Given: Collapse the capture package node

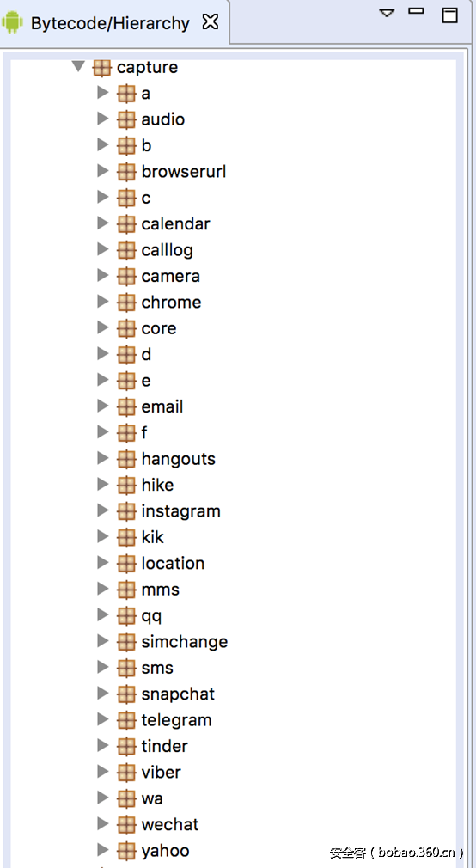Looking at the screenshot, I should point(78,67).
